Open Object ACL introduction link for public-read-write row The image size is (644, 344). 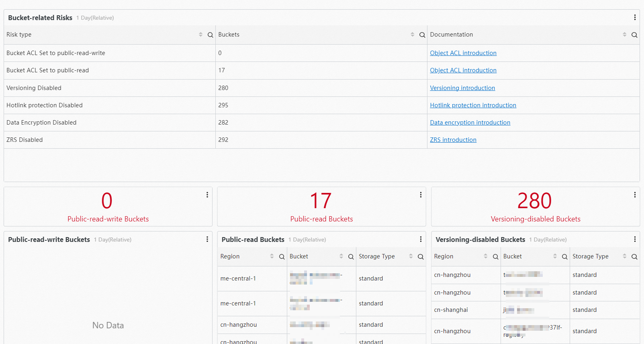coord(463,53)
